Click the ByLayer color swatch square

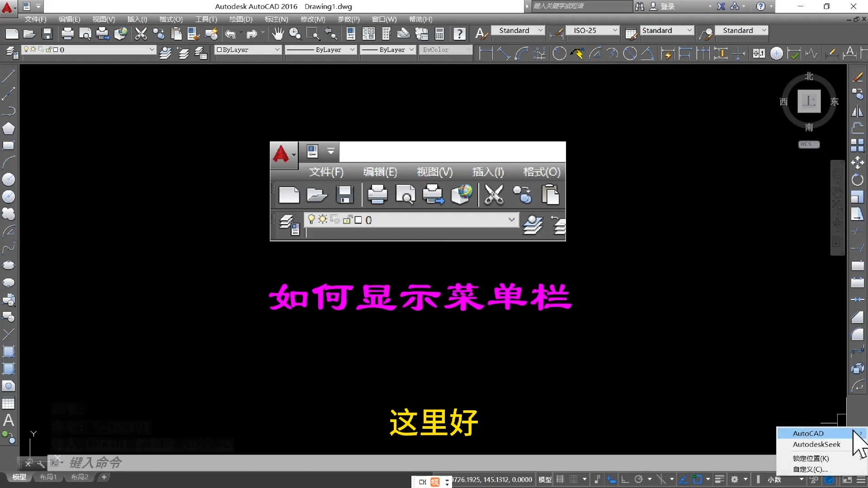(x=220, y=50)
